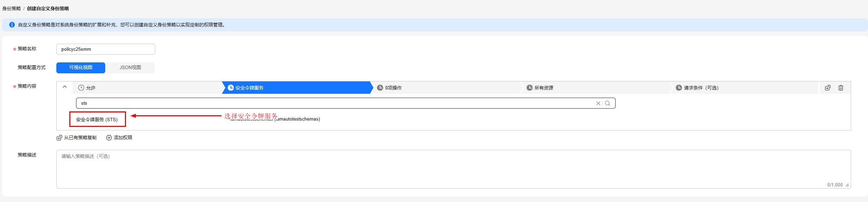Click the plus icon for 添加权限

[x=109, y=138]
